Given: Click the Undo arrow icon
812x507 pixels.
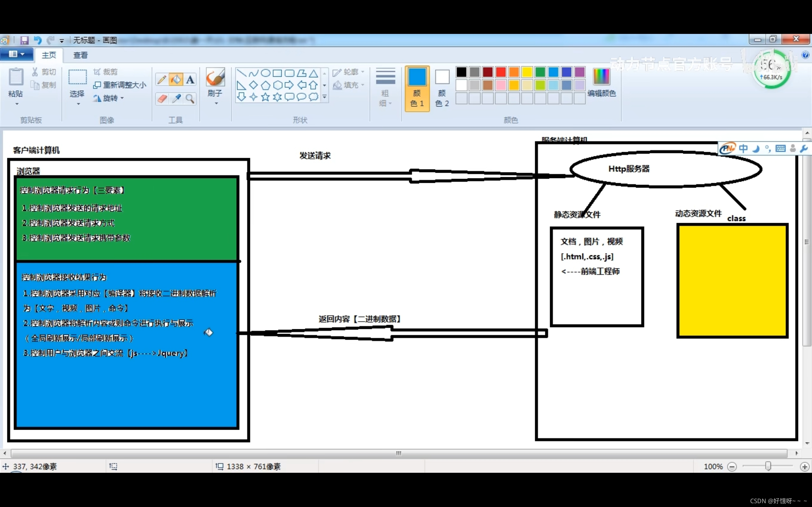Looking at the screenshot, I should pos(37,41).
